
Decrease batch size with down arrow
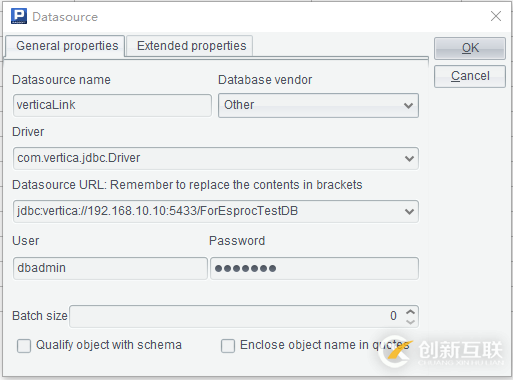pos(410,321)
